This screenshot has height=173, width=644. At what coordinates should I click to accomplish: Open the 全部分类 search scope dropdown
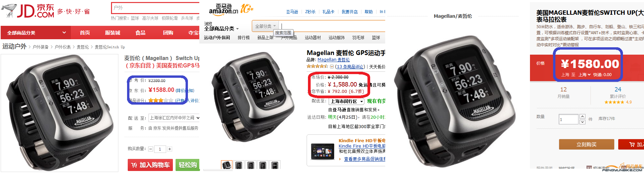[x=265, y=26]
